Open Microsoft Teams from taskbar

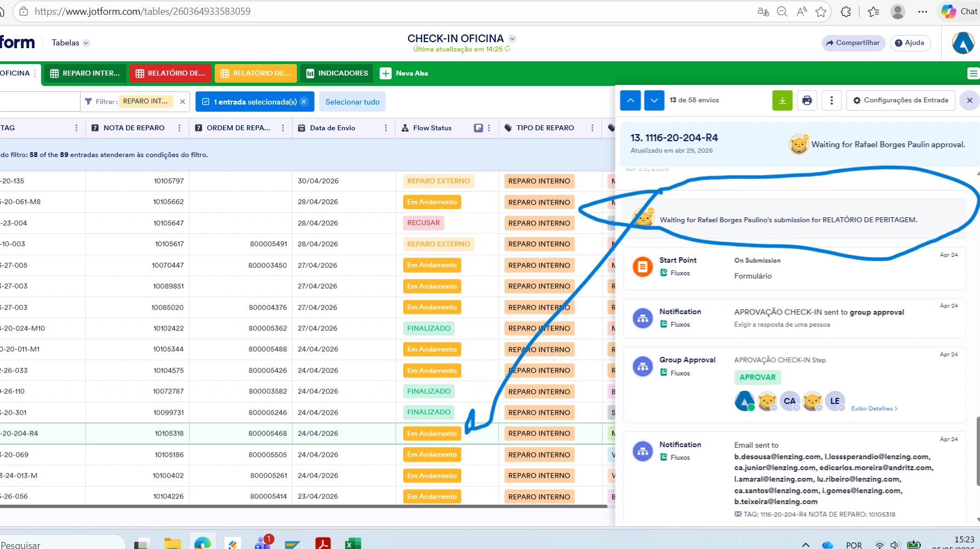(263, 543)
